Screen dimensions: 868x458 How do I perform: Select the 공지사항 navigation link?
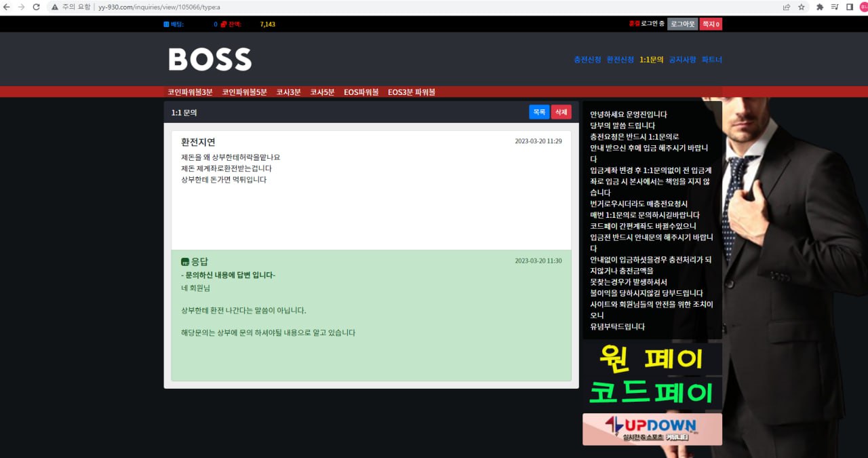pyautogui.click(x=682, y=60)
